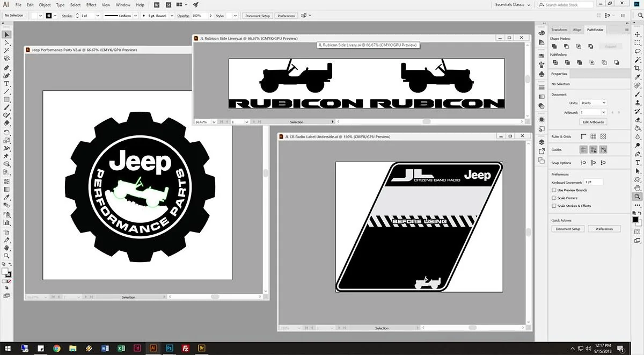The image size is (644, 355).
Task: Open the Object menu
Action: click(x=45, y=5)
